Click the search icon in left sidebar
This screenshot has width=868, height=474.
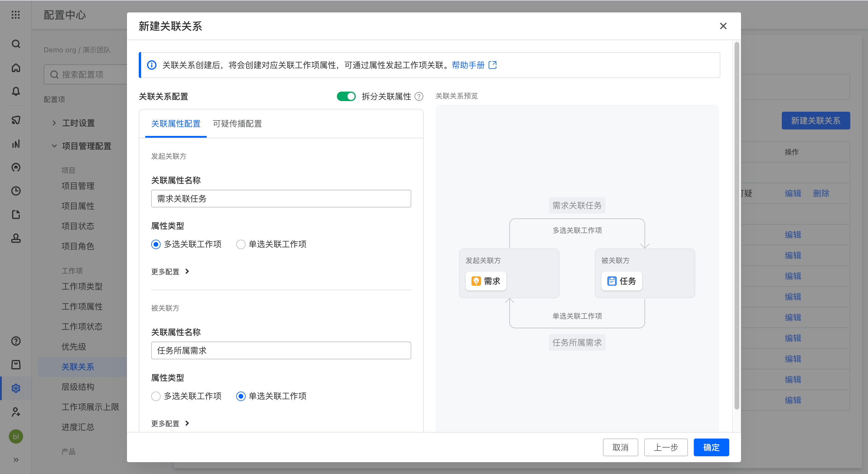coord(15,44)
